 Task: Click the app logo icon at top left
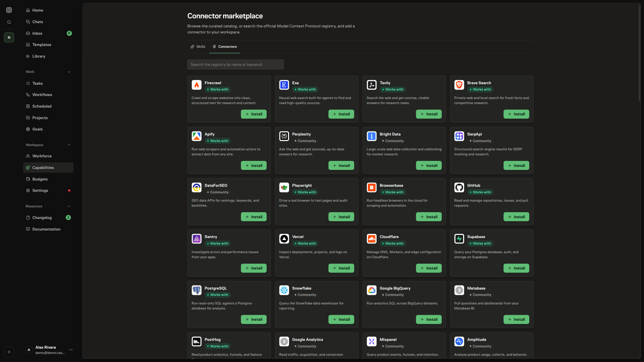[9, 10]
